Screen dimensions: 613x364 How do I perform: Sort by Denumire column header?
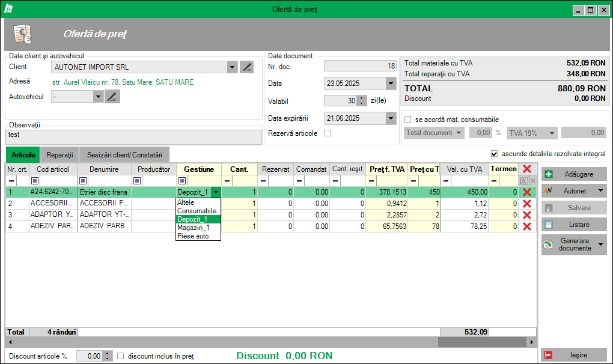[104, 169]
